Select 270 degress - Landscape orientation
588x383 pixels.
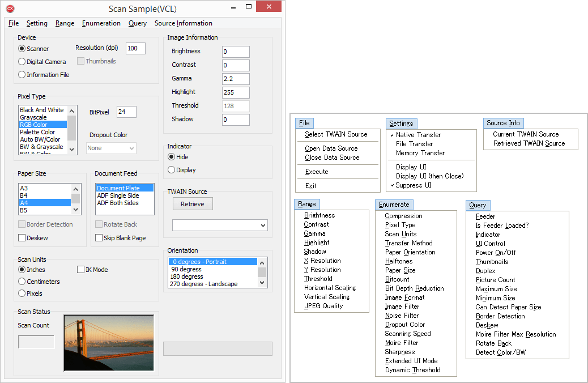203,284
